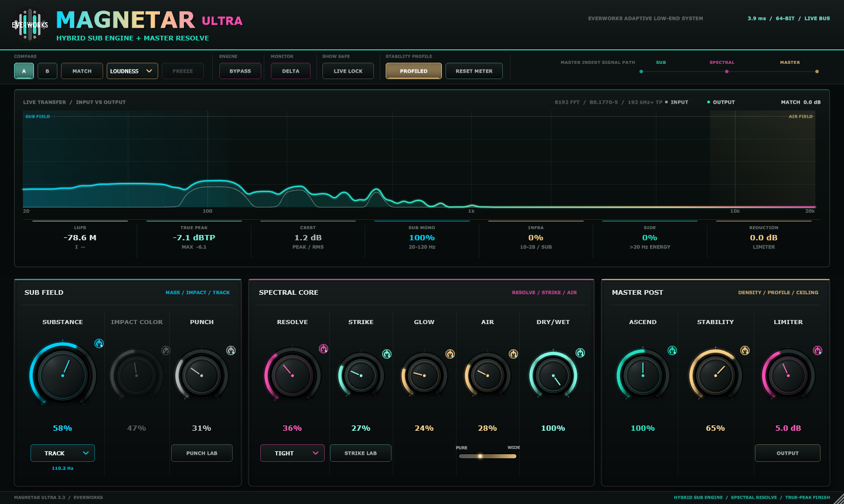Toggle the FREEZE button
Screen dimensions: 844x504
pos(183,71)
